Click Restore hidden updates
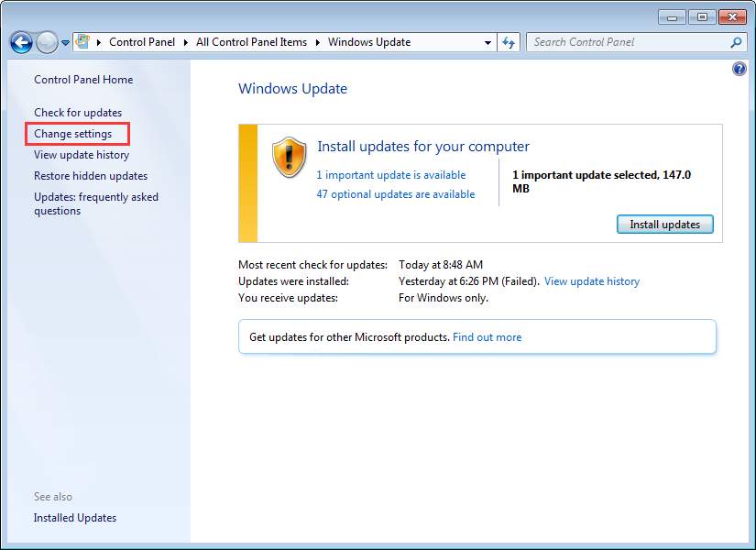Screen dimensions: 756x550 (x=91, y=176)
